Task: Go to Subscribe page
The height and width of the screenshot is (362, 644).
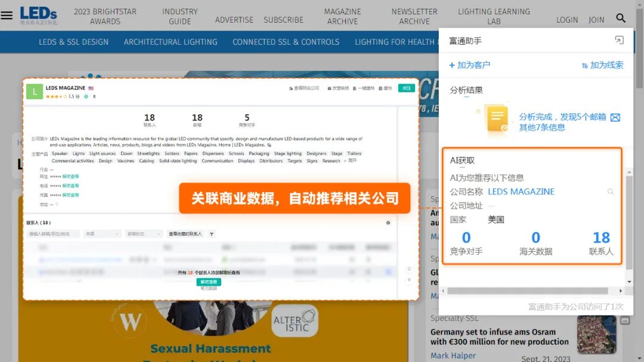Action: coord(283,20)
